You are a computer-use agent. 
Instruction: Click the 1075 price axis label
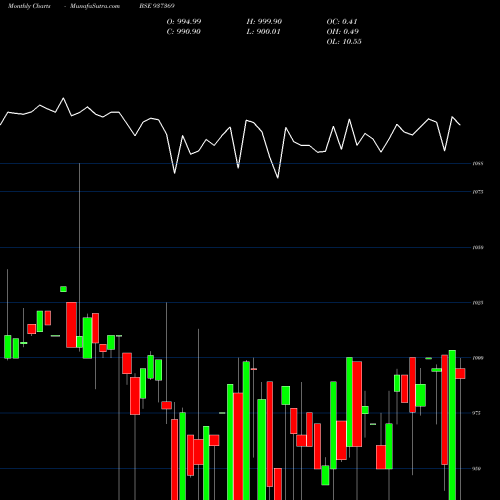click(x=478, y=192)
